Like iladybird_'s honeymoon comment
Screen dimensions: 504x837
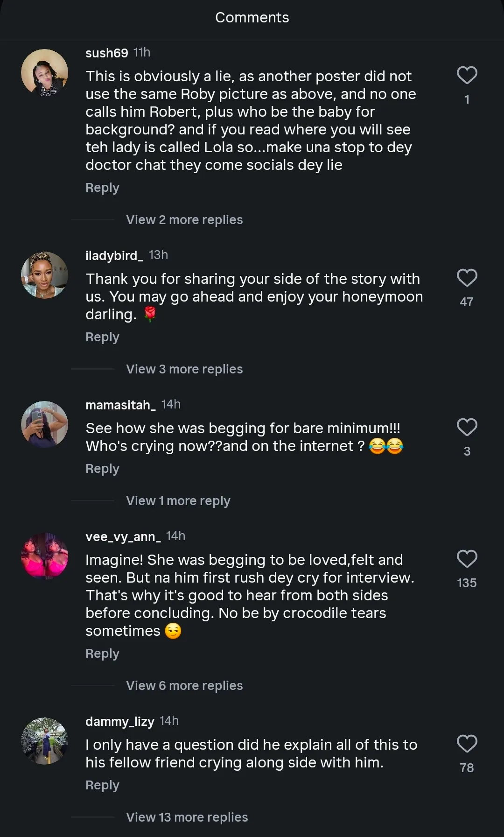(x=467, y=278)
